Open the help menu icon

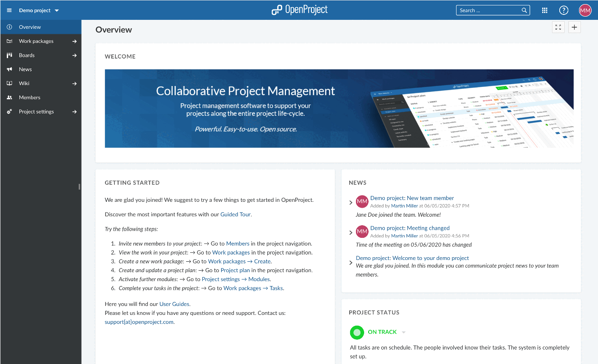click(x=563, y=10)
